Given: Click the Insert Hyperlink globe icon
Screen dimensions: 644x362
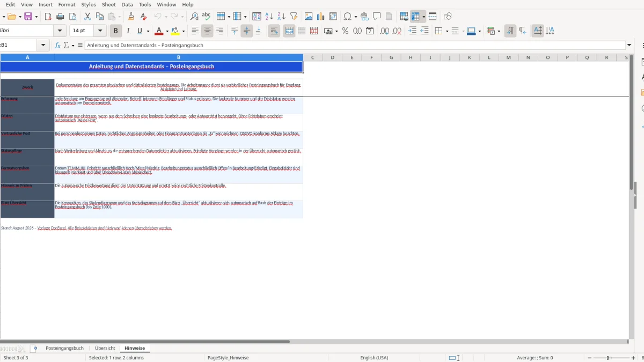Looking at the screenshot, I should pos(365,17).
